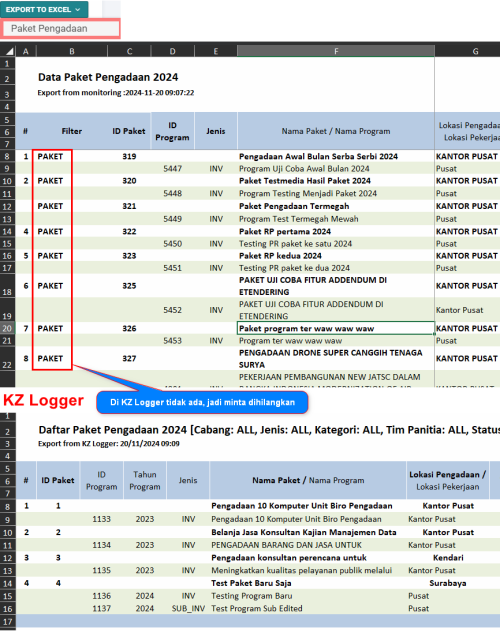Select ID Paket cell 327
500x639 pixels.
tap(129, 359)
